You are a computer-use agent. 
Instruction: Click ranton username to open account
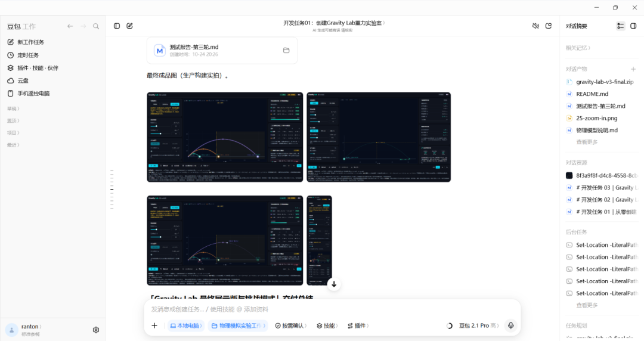31,327
